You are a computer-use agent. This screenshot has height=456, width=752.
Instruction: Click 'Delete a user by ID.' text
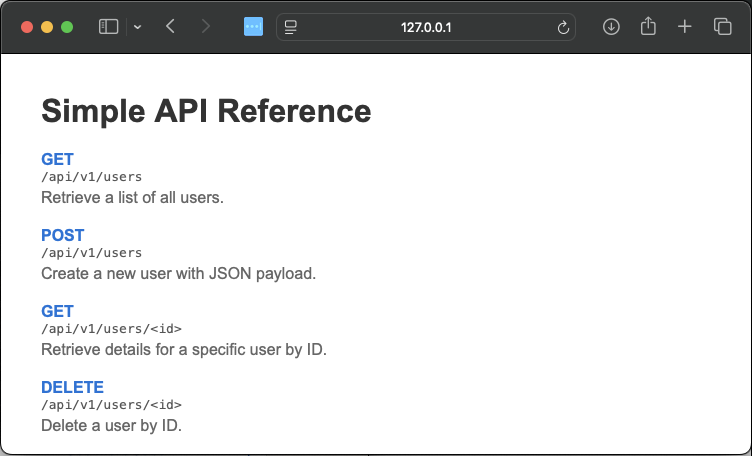[x=111, y=426]
